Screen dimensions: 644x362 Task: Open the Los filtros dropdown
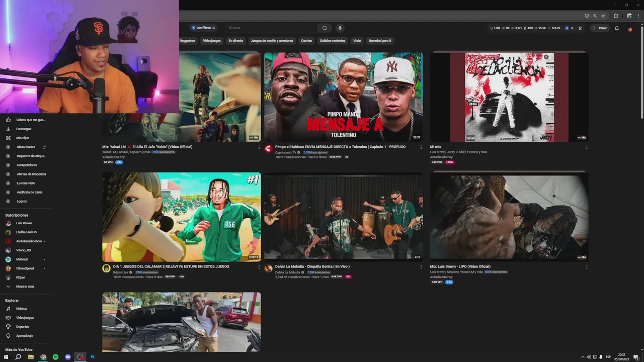203,28
